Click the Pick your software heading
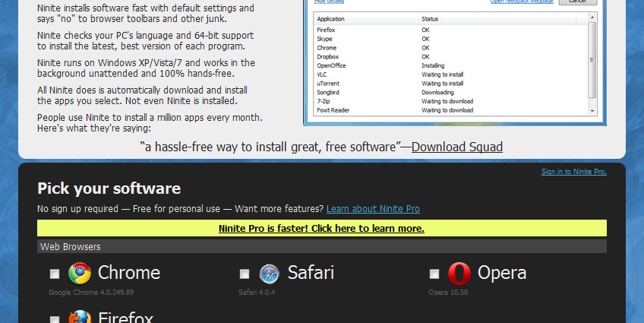644x323 pixels. point(109,188)
